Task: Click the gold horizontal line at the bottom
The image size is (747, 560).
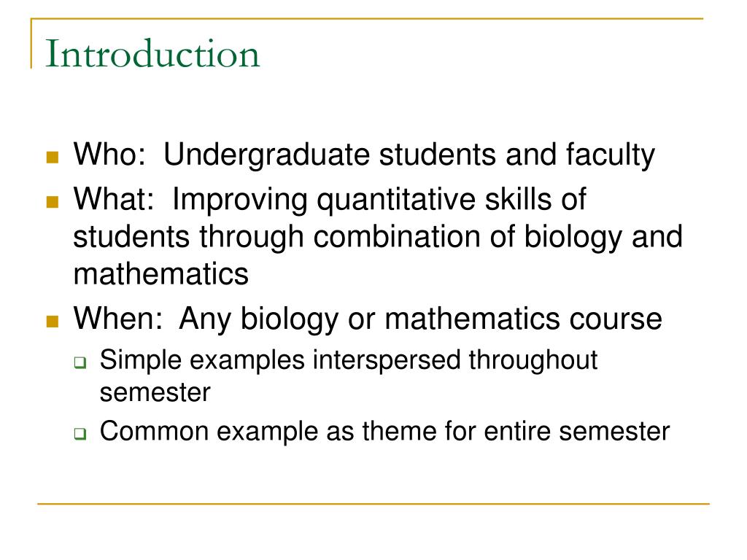Action: (x=373, y=503)
